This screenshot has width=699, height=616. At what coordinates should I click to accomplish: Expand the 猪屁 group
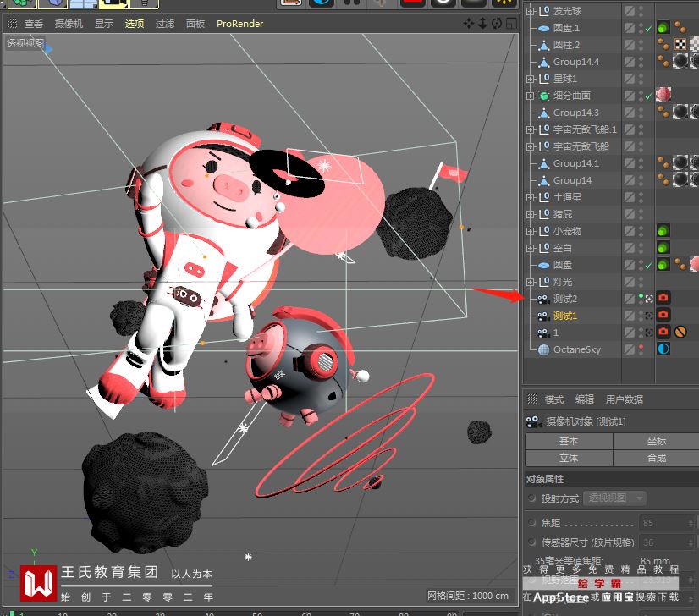pos(530,214)
